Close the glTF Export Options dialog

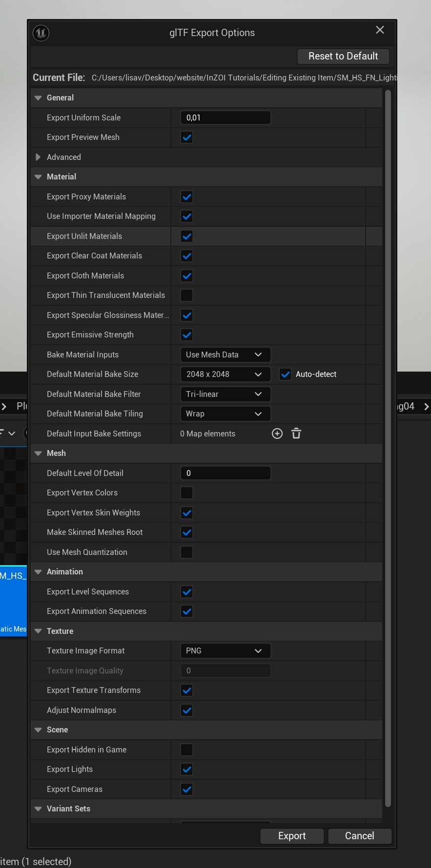point(380,30)
